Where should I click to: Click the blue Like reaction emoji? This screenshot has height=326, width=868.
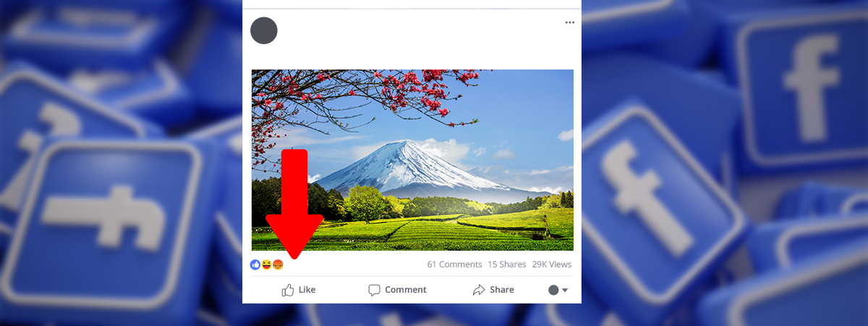[x=255, y=264]
